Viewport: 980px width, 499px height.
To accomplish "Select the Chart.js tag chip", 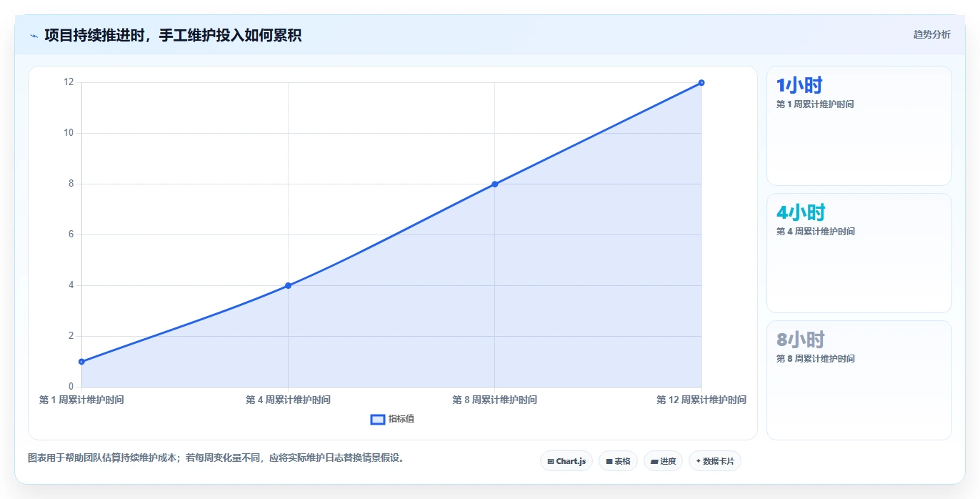I will click(566, 461).
